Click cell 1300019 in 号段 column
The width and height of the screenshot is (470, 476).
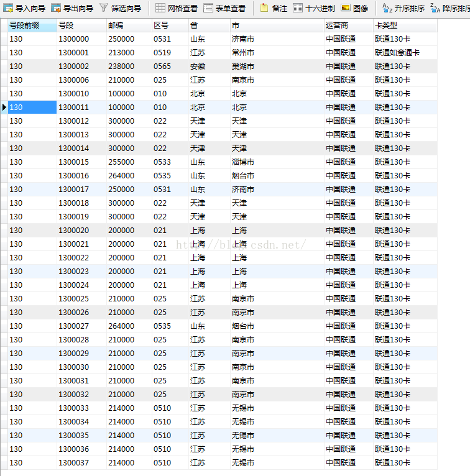[x=81, y=216]
